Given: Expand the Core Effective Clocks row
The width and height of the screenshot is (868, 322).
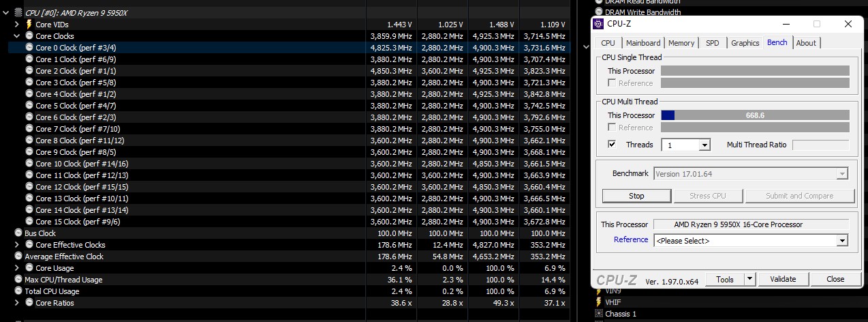Looking at the screenshot, I should click(17, 245).
